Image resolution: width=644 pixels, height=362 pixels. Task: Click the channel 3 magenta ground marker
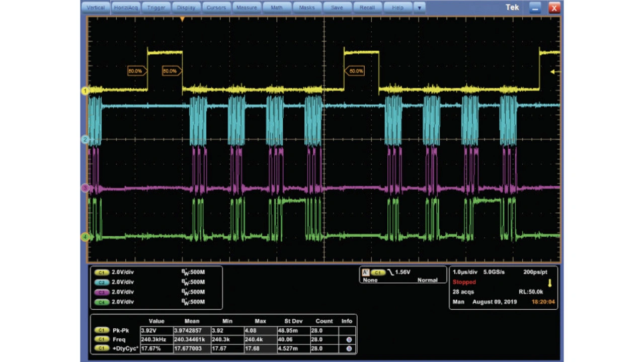[85, 188]
